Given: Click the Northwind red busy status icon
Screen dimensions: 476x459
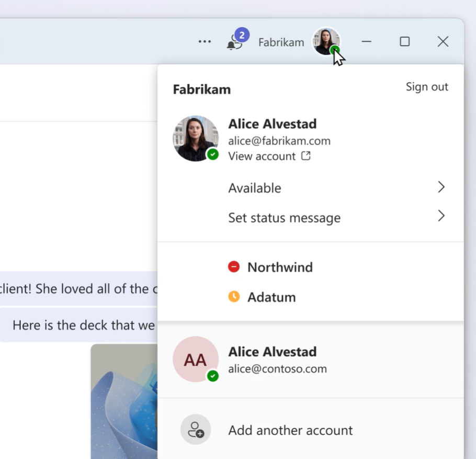Looking at the screenshot, I should click(x=234, y=267).
